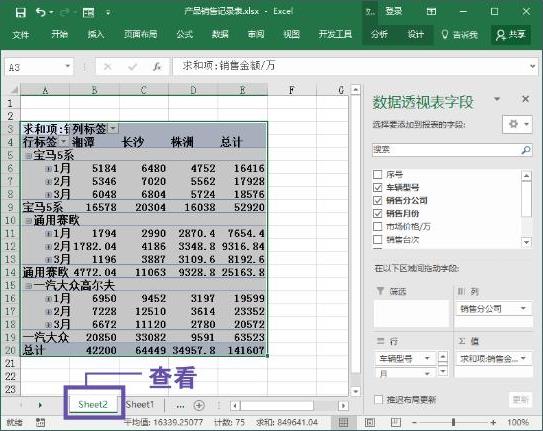Collapse the 一汽大众高尔夫 group
This screenshot has width=543, height=431.
tap(28, 286)
